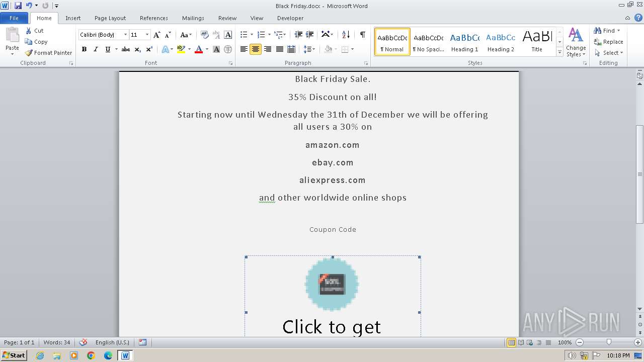Image resolution: width=644 pixels, height=362 pixels.
Task: Toggle show paragraph marks
Action: point(362,35)
